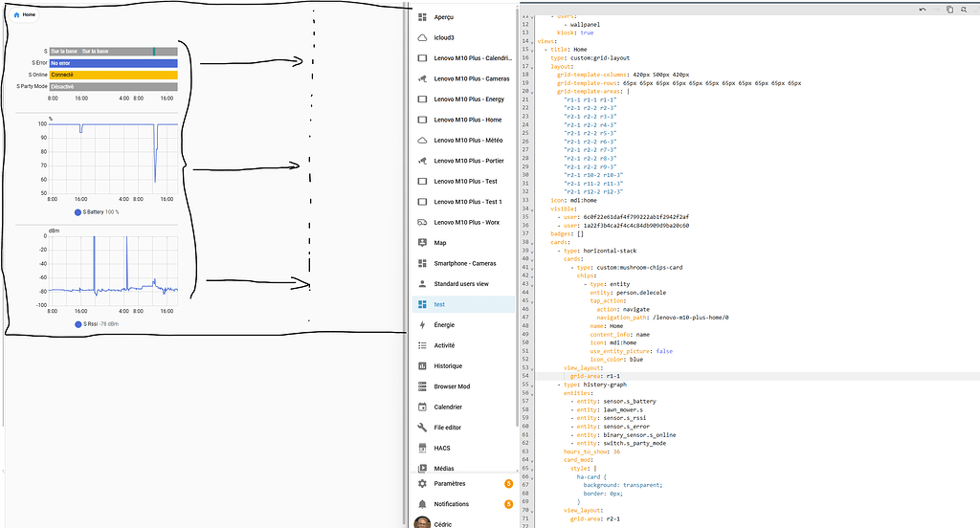Click 'entity: lawn_mower.s' code line

point(610,410)
